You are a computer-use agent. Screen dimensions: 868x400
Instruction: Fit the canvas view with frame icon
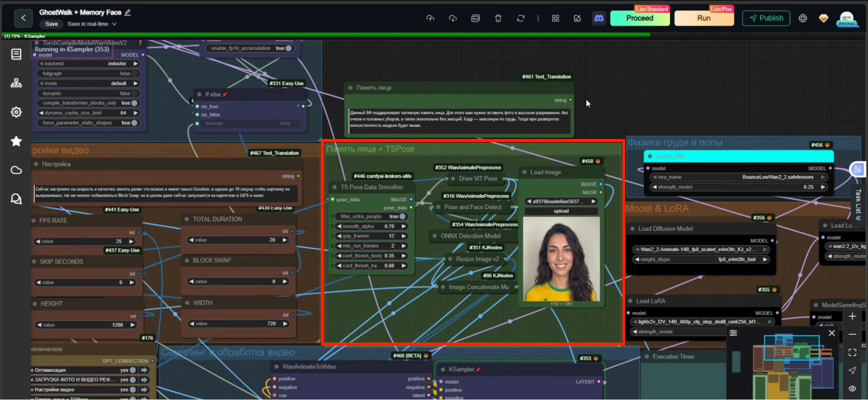click(852, 353)
